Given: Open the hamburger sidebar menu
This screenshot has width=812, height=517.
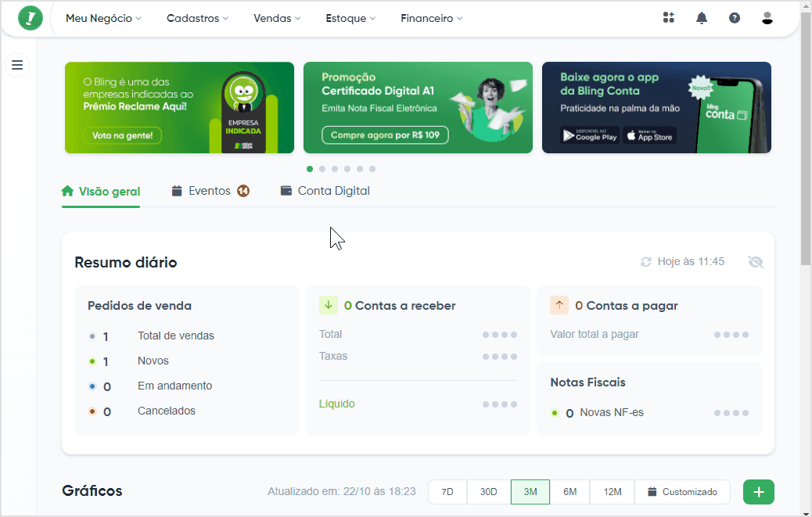Looking at the screenshot, I should (17, 65).
